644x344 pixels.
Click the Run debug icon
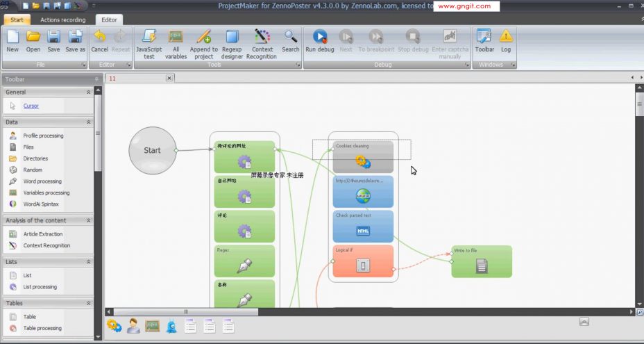tap(319, 41)
